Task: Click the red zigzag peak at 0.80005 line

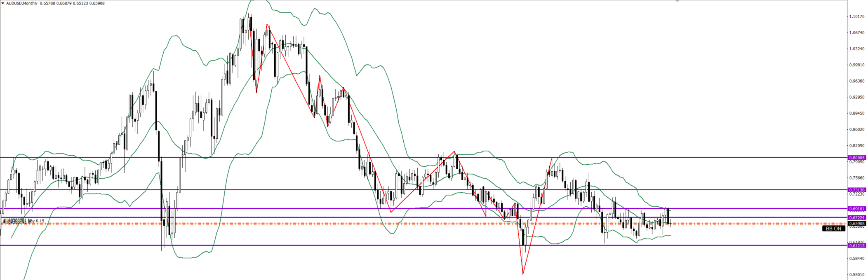Action: click(x=551, y=158)
